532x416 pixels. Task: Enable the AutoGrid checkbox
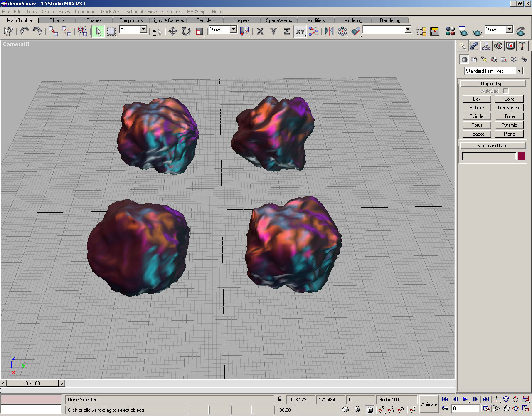[506, 91]
